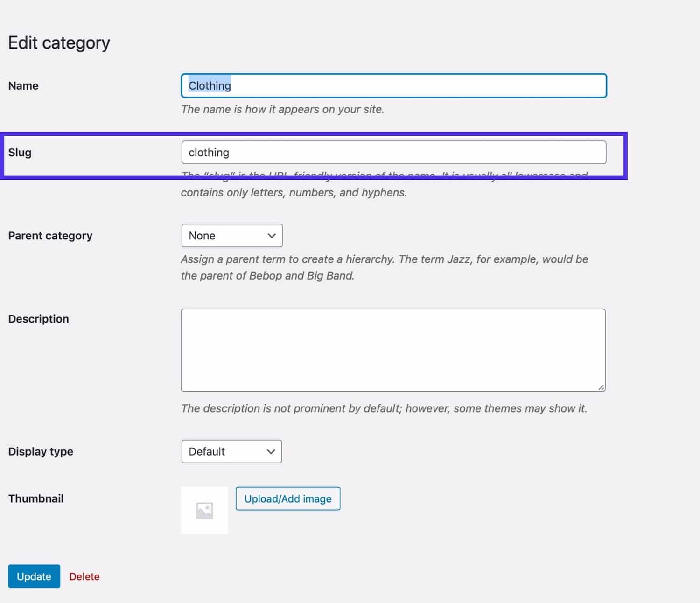Click the 'Edit category' page heading
Screen dimensions: 700x603
(x=59, y=42)
